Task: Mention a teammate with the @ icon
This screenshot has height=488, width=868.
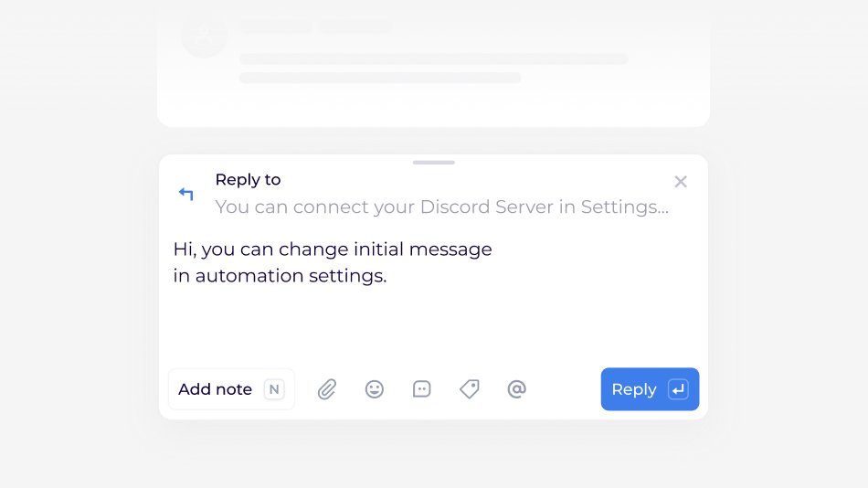Action: point(516,389)
